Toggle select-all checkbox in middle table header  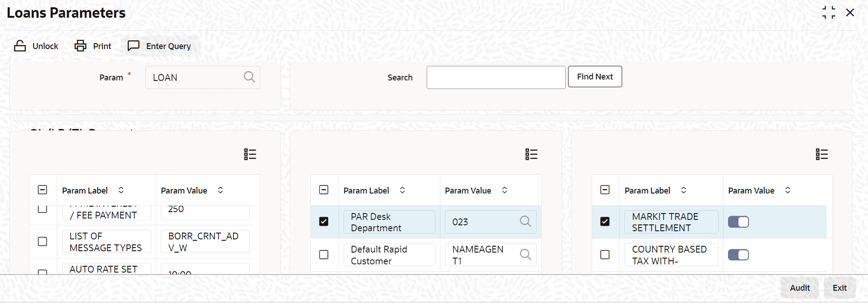(x=324, y=190)
